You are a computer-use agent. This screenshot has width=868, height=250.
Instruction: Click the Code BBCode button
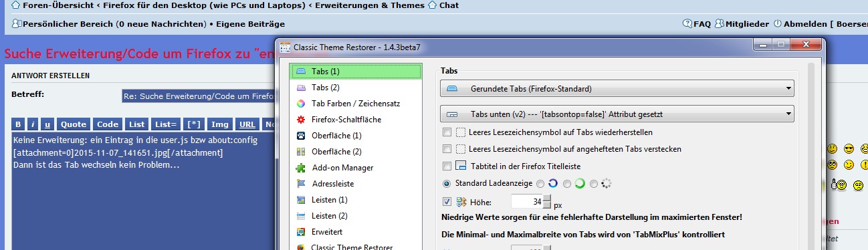coord(108,124)
